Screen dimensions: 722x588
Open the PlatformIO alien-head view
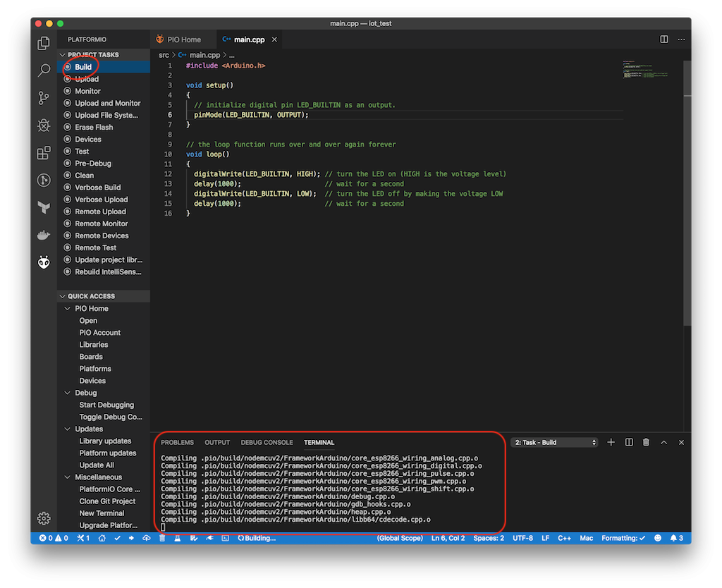(x=44, y=262)
